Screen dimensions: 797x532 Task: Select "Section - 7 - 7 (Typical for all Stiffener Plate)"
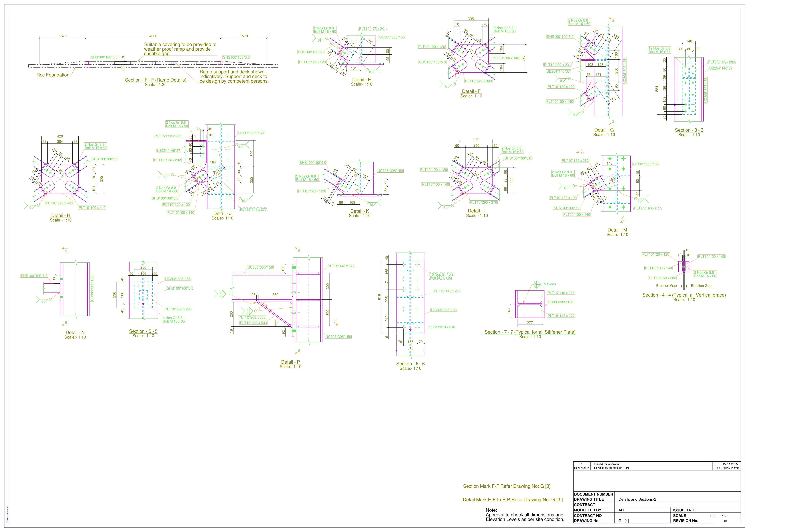(530, 332)
